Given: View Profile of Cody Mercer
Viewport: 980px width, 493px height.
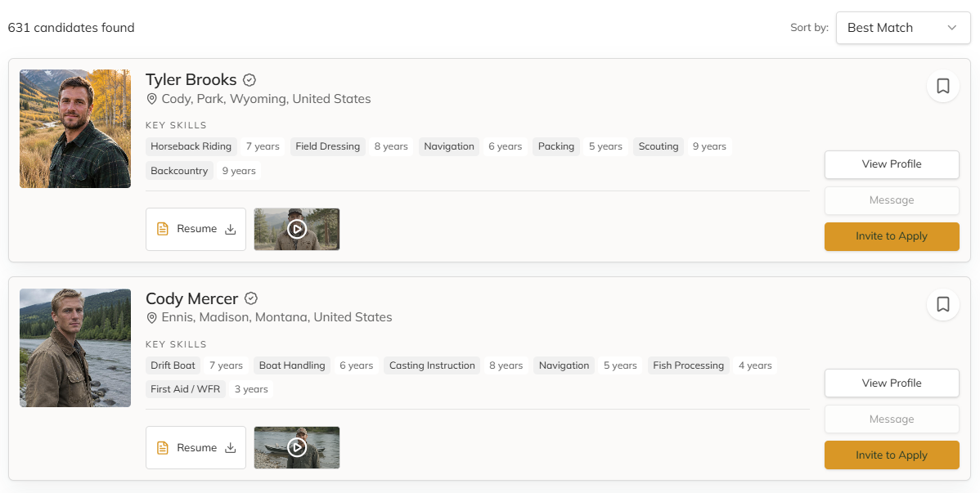Looking at the screenshot, I should [892, 383].
